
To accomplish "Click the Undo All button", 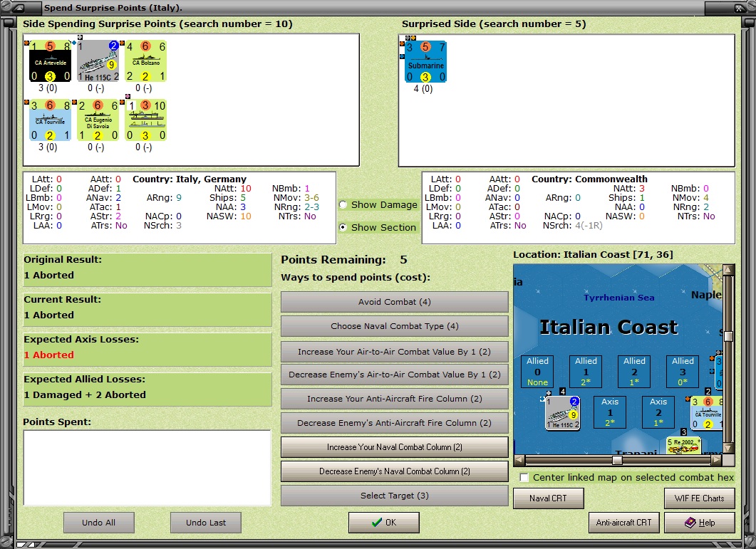I will coord(99,523).
